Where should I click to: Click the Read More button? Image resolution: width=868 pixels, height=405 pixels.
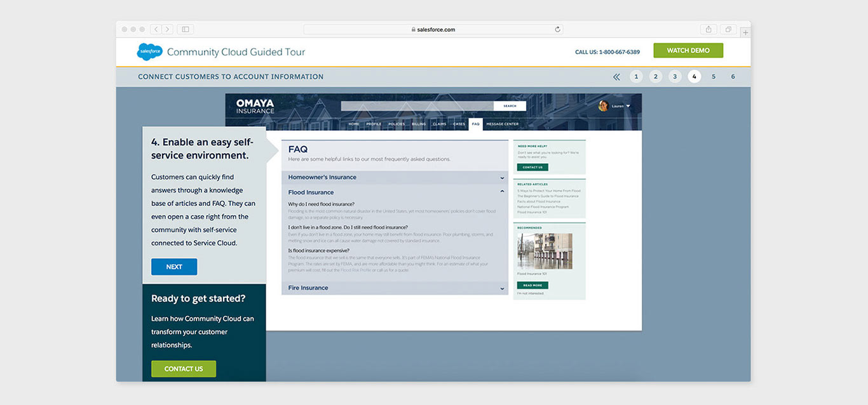pyautogui.click(x=532, y=286)
